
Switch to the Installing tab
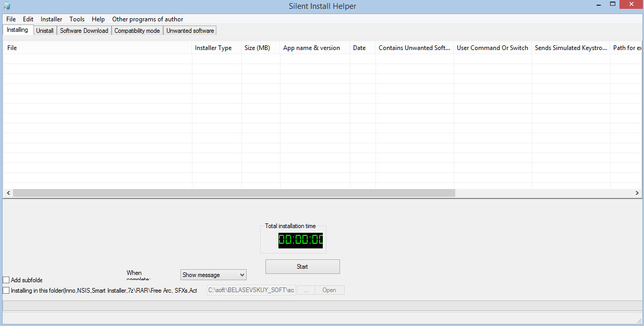tap(18, 30)
